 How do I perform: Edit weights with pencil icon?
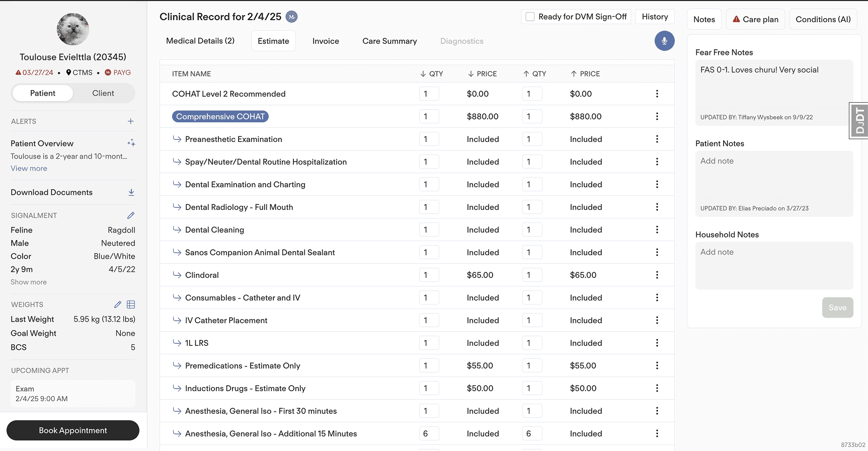coord(118,305)
